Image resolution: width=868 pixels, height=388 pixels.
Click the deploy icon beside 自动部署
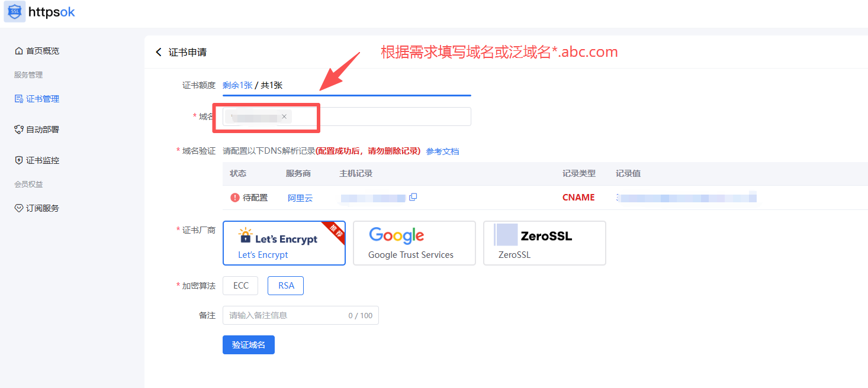(19, 130)
